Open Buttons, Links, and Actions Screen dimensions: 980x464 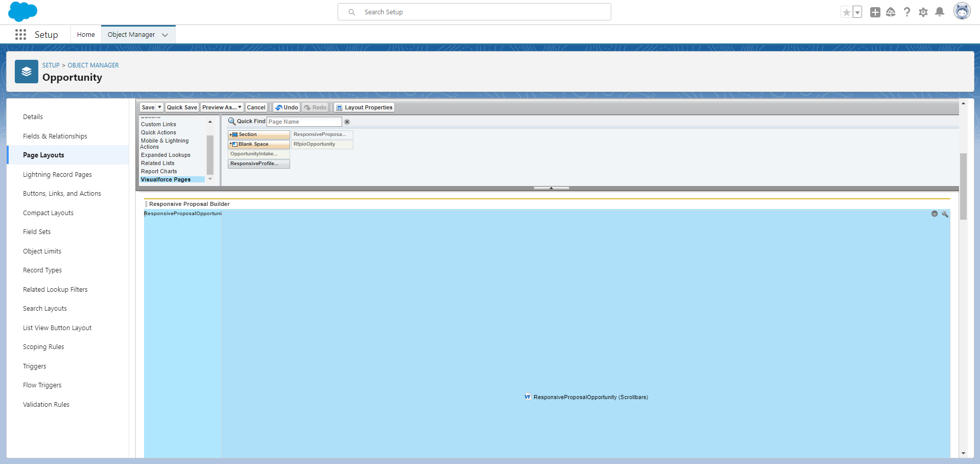pyautogui.click(x=68, y=194)
